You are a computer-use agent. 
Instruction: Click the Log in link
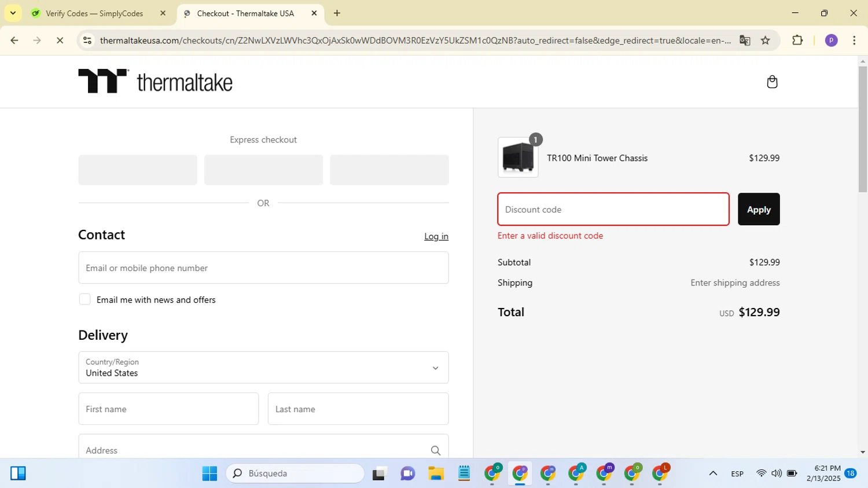point(436,236)
